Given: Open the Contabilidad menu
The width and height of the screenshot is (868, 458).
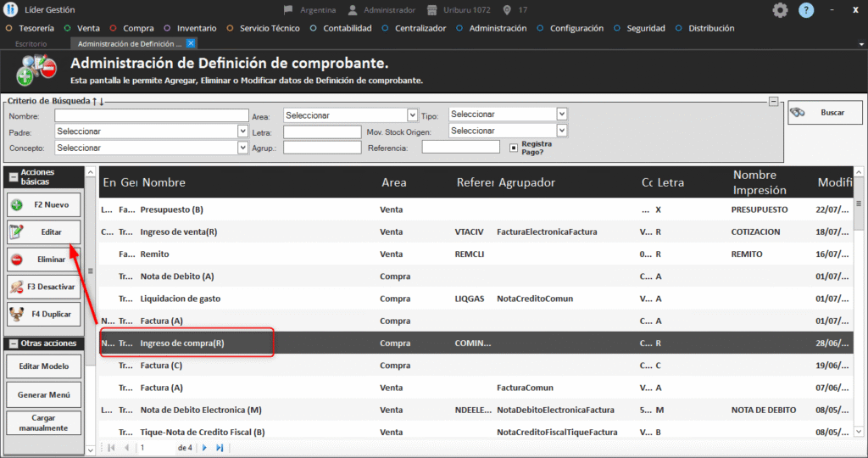Looking at the screenshot, I should pyautogui.click(x=347, y=28).
